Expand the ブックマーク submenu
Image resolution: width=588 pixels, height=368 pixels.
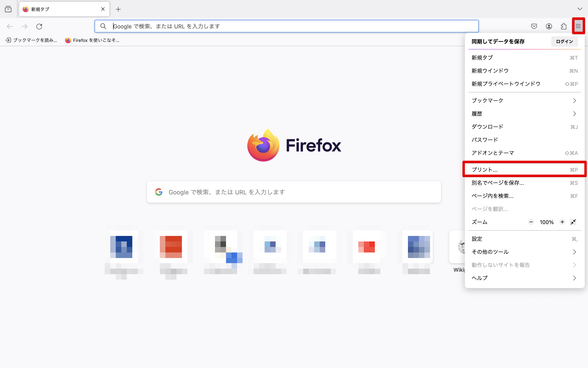pos(525,101)
